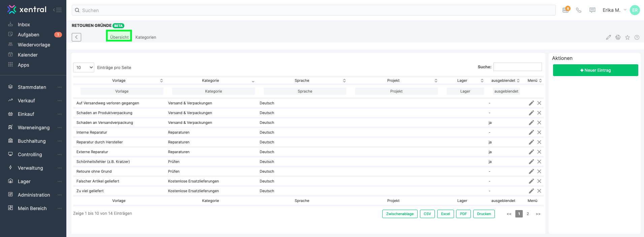Delete the 'Zu viel geliefert' row

[539, 191]
